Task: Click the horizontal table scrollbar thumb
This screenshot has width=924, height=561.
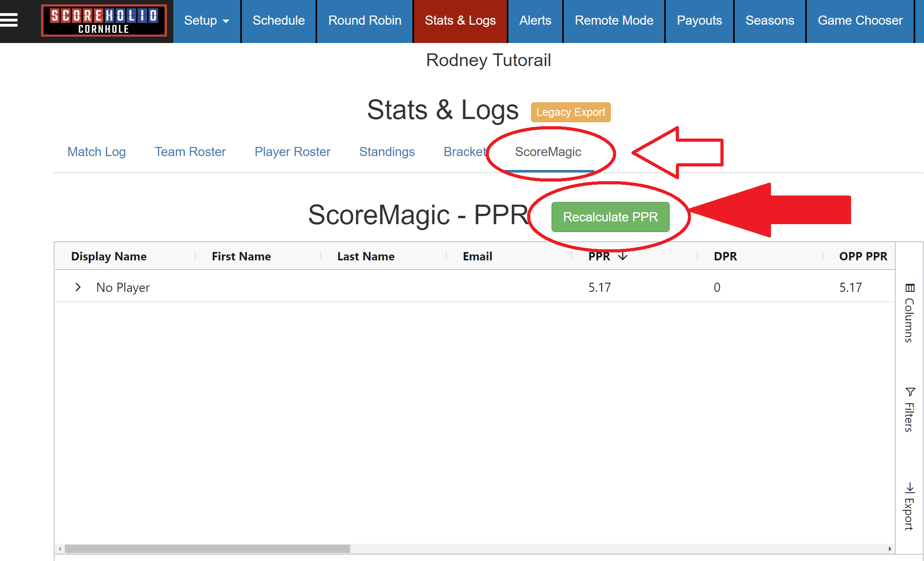Action: coord(207,549)
